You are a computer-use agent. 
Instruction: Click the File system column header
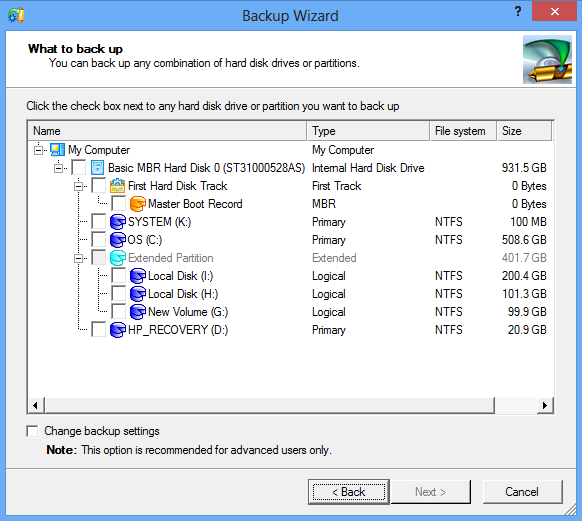coord(463,131)
